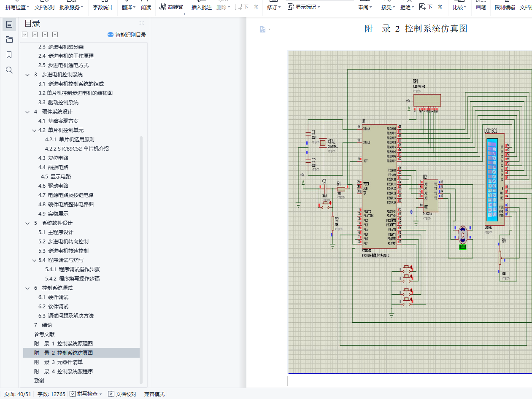Click the circuit simulation diagram image
Viewport: 532px width, 399px height.
point(410,212)
